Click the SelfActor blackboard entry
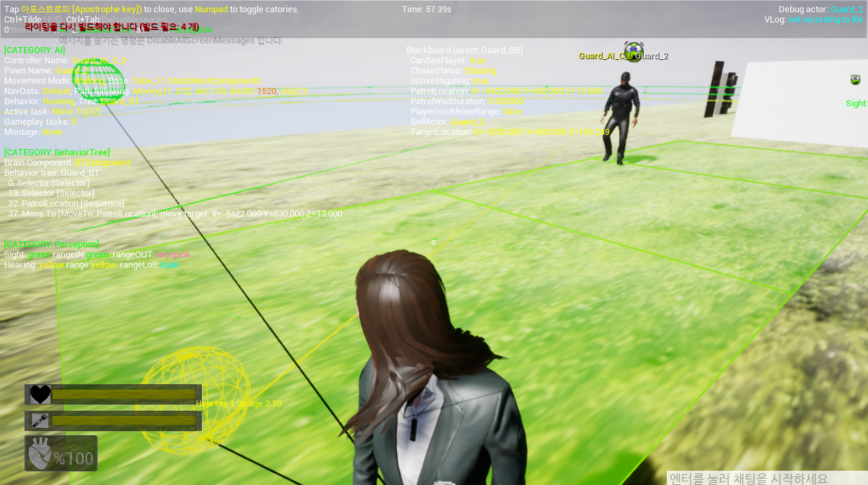The height and width of the screenshot is (485, 868). 447,122
